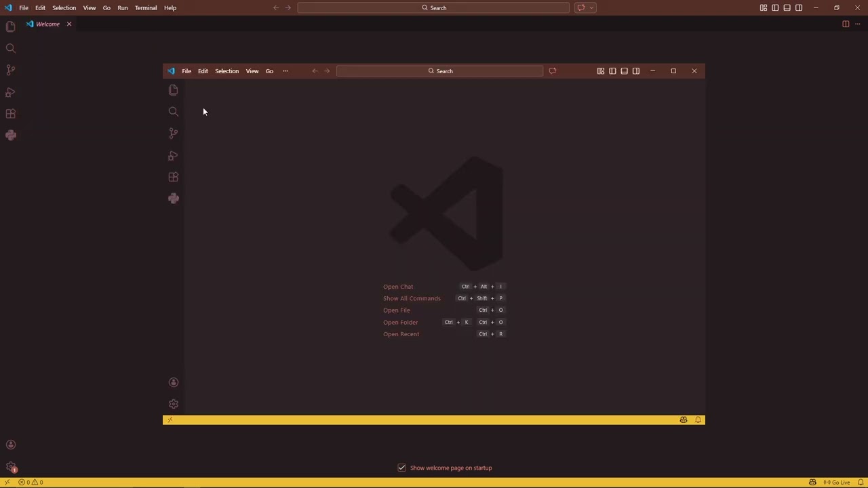Click Split Editor Right icon in back window

tap(846, 24)
